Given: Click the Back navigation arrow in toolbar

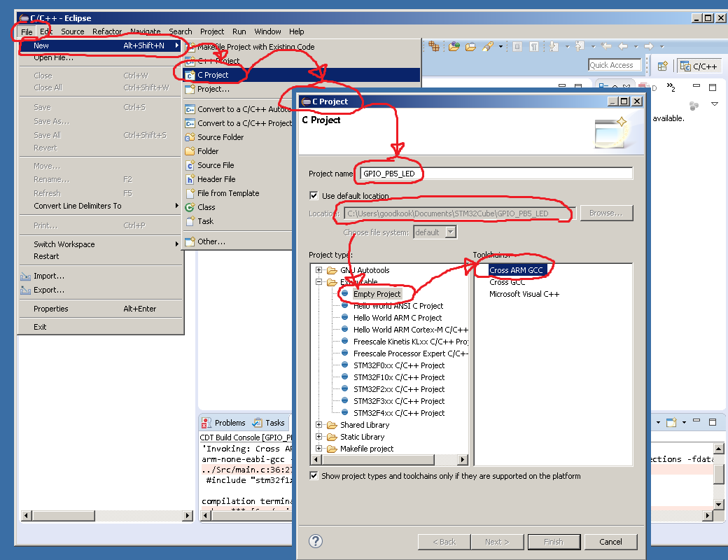Looking at the screenshot, I should pyautogui.click(x=623, y=46).
